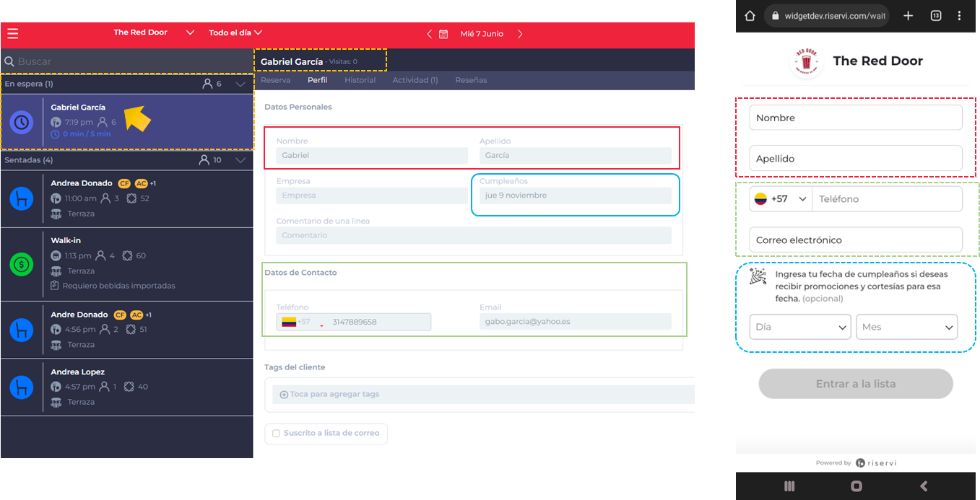Tap the widget Apellido input
This screenshot has height=500, width=980.
856,158
